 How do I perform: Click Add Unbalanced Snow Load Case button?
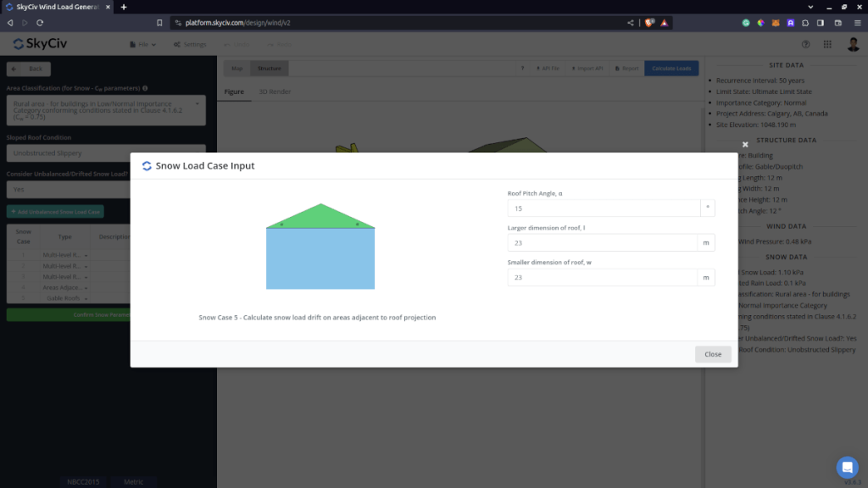coord(55,212)
